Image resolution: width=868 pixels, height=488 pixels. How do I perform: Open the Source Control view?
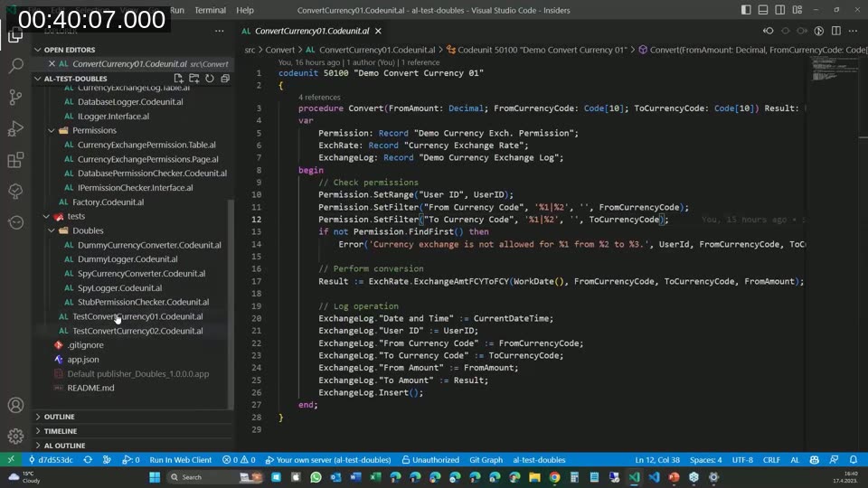pos(15,97)
